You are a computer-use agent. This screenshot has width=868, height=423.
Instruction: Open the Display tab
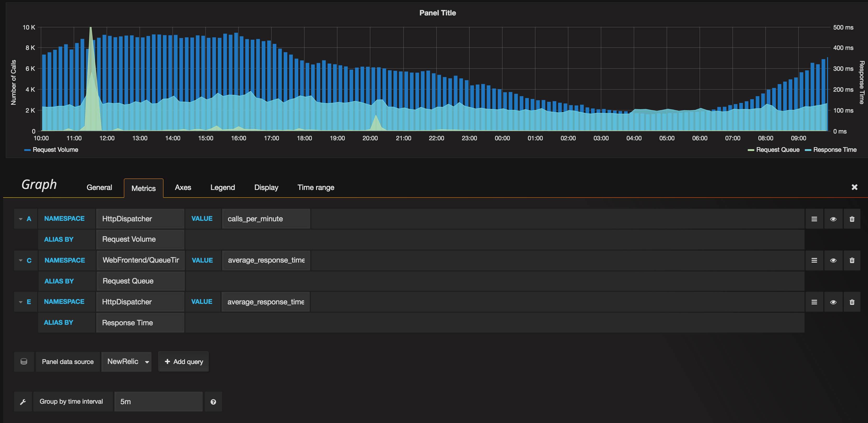tap(266, 187)
